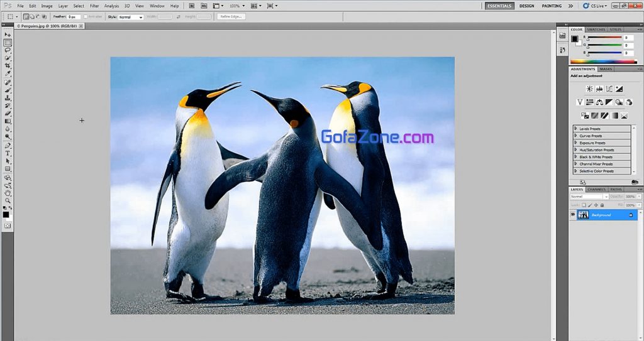Open the Filter menu
The height and width of the screenshot is (341, 644).
pos(94,6)
